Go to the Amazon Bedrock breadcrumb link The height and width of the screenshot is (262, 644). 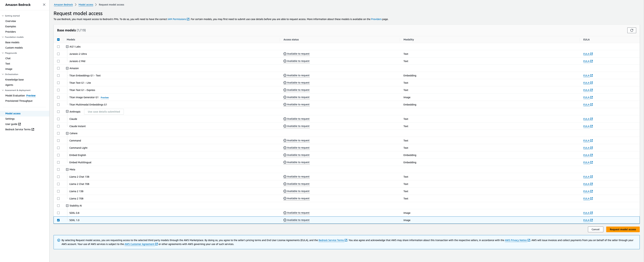63,5
